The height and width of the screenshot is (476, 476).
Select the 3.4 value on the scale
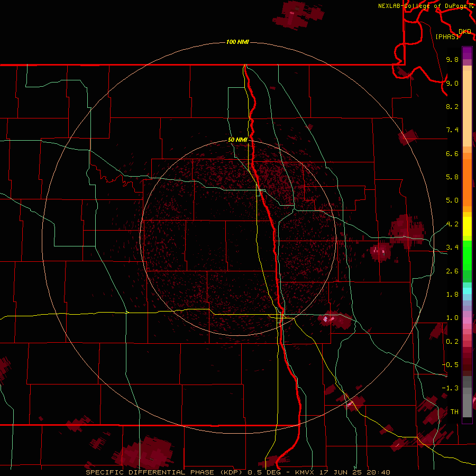click(x=452, y=248)
